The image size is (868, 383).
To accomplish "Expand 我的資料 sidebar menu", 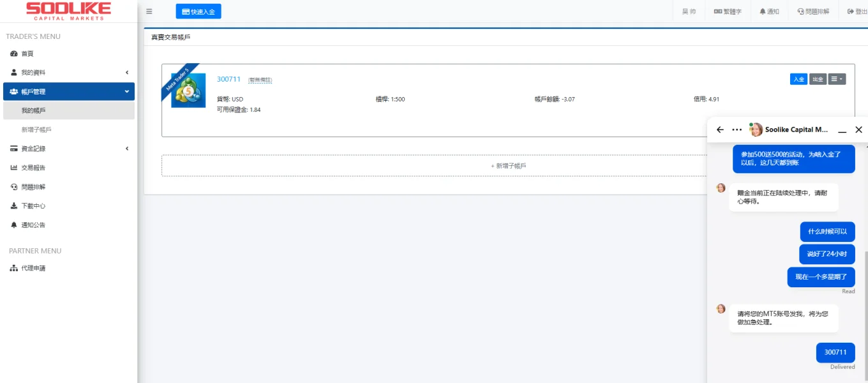I will tap(69, 73).
